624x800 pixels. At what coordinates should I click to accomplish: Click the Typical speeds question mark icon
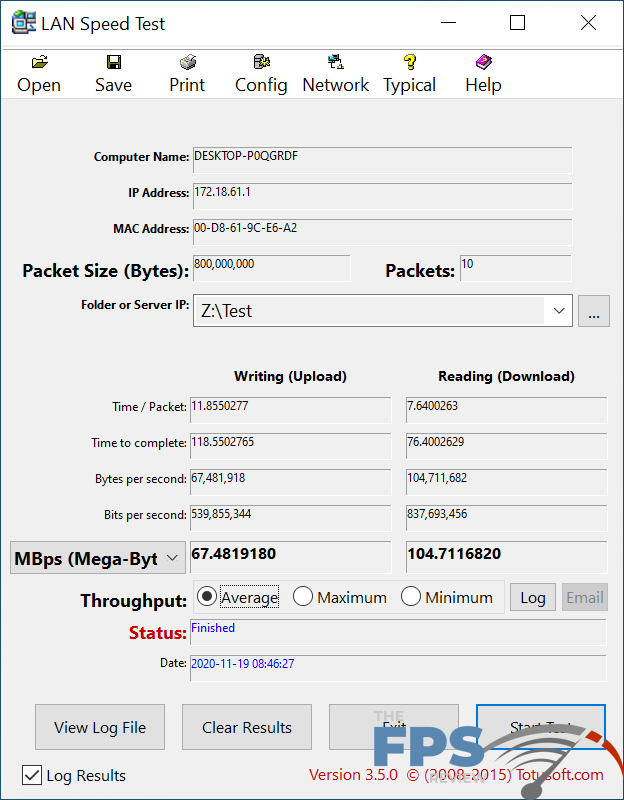(410, 63)
